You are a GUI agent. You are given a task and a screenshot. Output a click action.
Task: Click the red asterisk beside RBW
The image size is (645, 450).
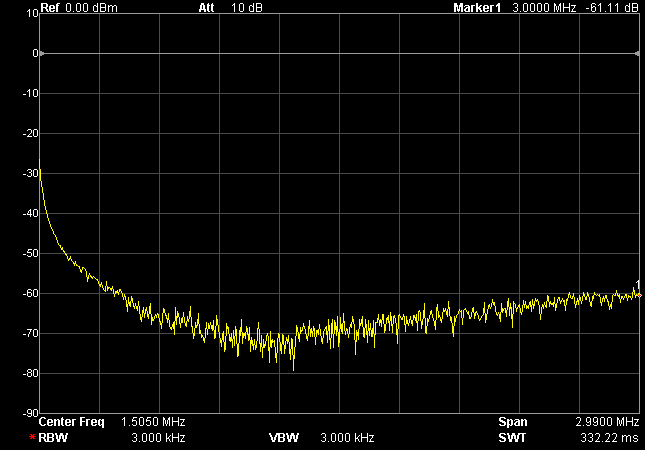coord(32,437)
